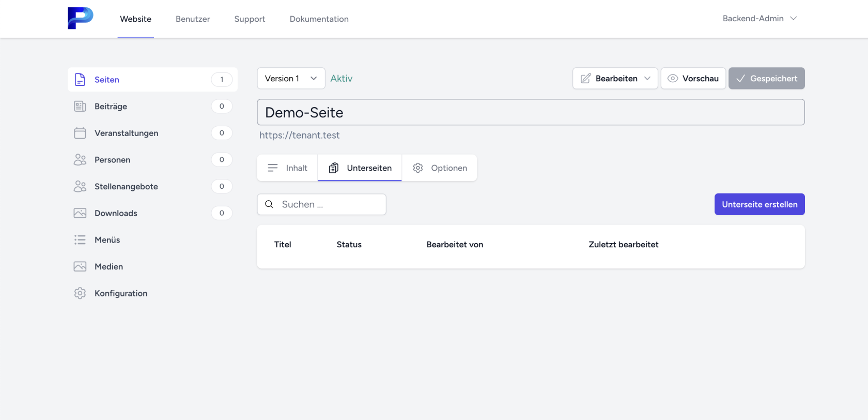Click the Vorschau preview button
868x420 pixels.
(x=693, y=79)
